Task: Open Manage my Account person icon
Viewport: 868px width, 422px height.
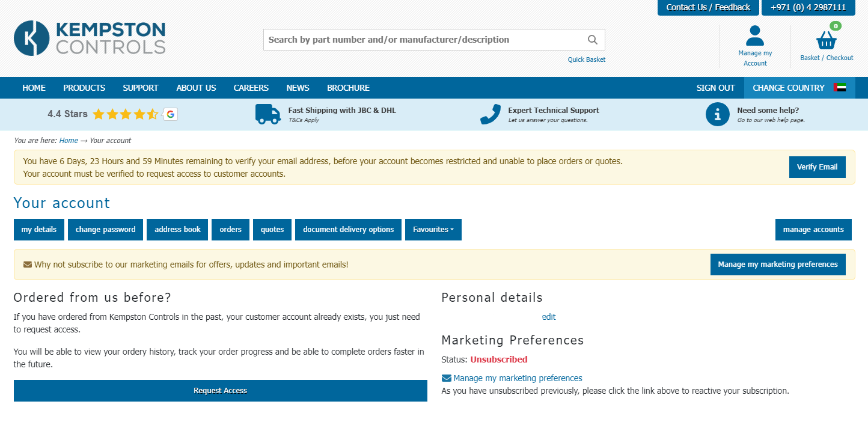Action: tap(755, 35)
